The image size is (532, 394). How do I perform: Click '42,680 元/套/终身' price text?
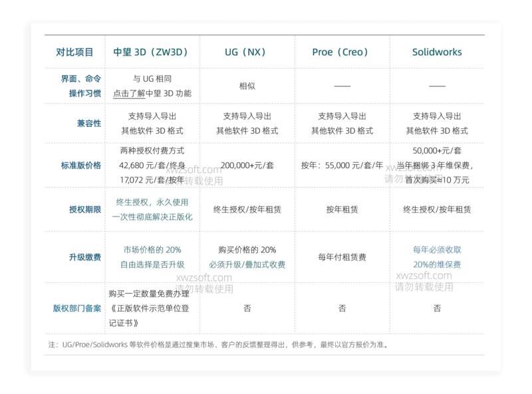(x=152, y=165)
